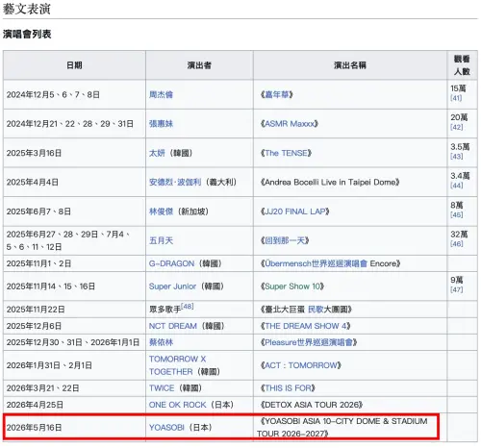Screen dimensions: 481x448
Task: Open the ASMR Maxxx concert link
Action: (x=290, y=124)
